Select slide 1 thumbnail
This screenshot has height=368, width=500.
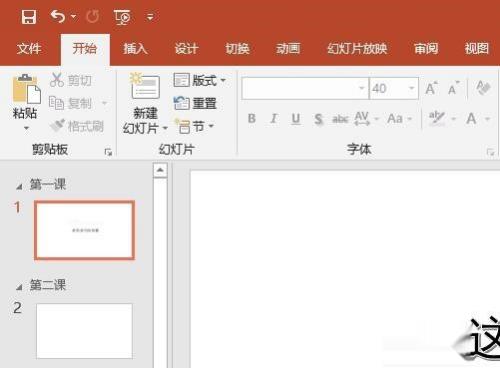[84, 230]
